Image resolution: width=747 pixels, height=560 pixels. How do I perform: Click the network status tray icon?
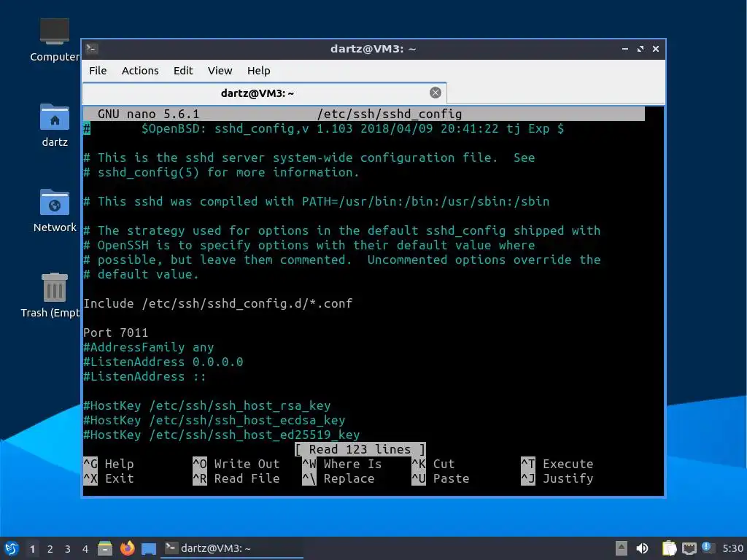coord(689,548)
